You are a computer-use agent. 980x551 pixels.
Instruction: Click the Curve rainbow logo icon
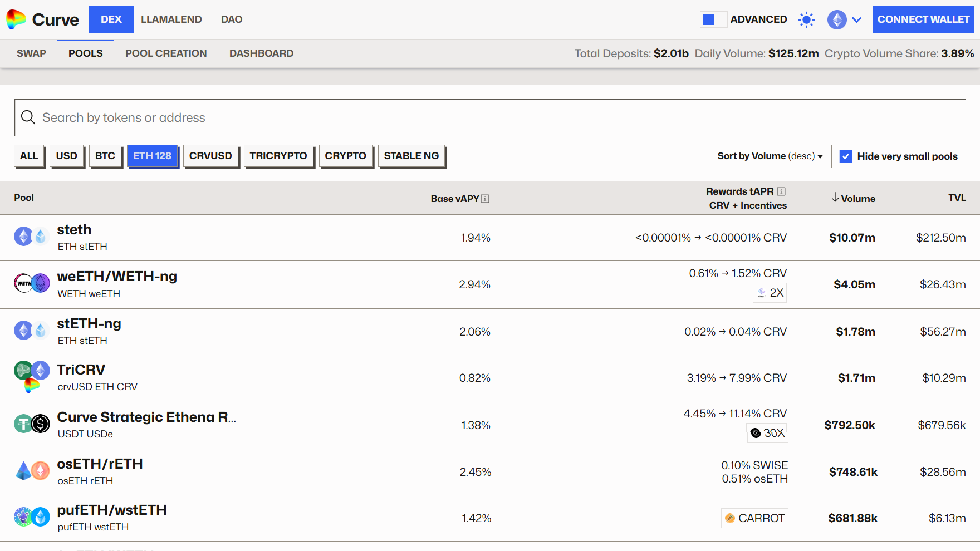[x=16, y=19]
